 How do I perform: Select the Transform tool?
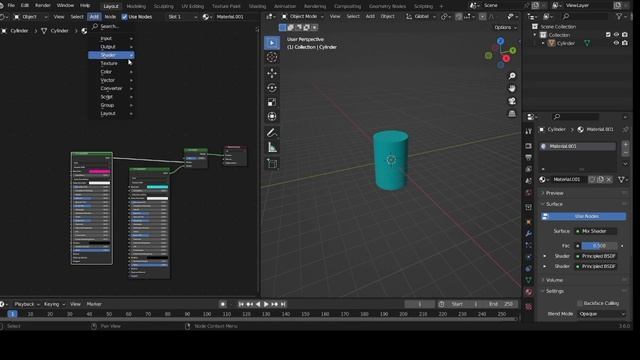(x=272, y=116)
